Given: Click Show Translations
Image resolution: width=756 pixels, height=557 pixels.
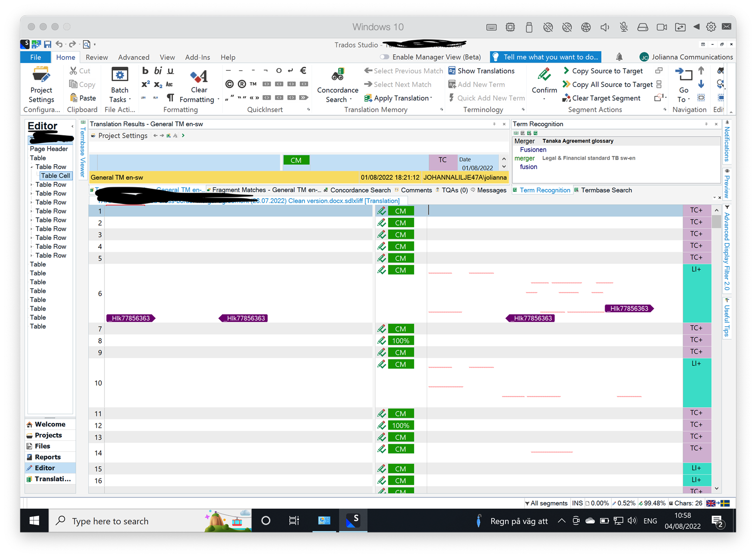Looking at the screenshot, I should coord(482,71).
